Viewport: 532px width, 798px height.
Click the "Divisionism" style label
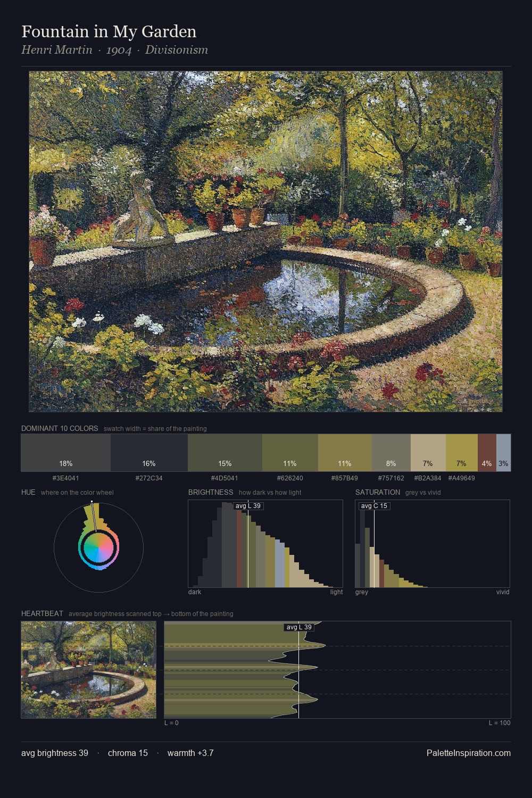[x=176, y=50]
